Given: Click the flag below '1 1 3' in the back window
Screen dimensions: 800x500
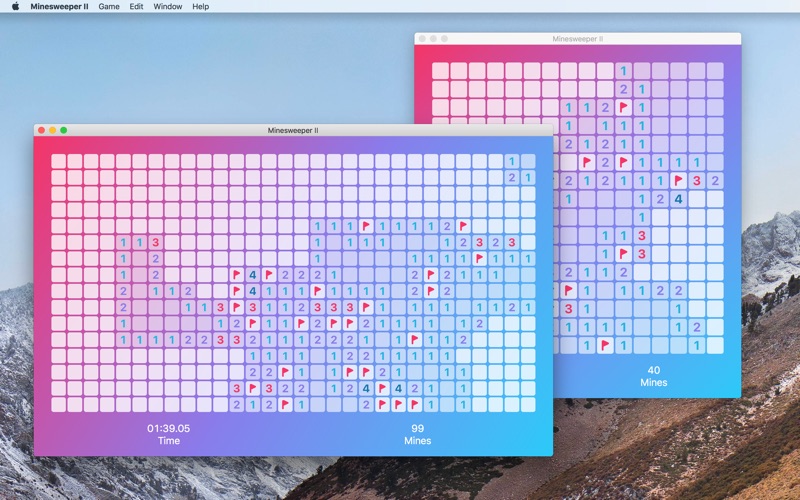Looking at the screenshot, I should coord(623,254).
